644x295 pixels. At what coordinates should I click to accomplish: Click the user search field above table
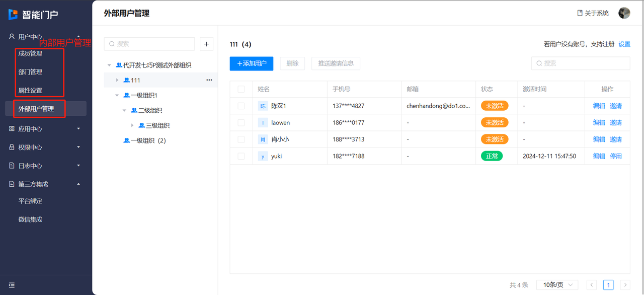click(x=581, y=63)
